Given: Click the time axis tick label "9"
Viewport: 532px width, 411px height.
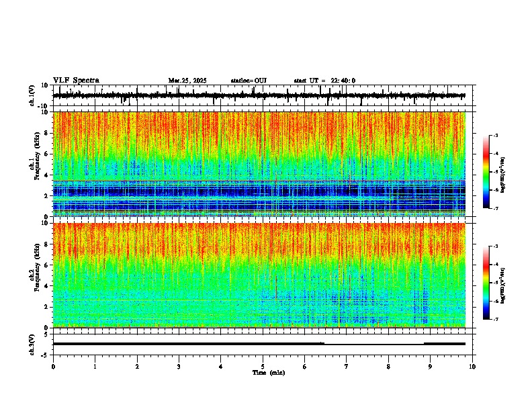Looking at the screenshot, I should click(430, 367).
